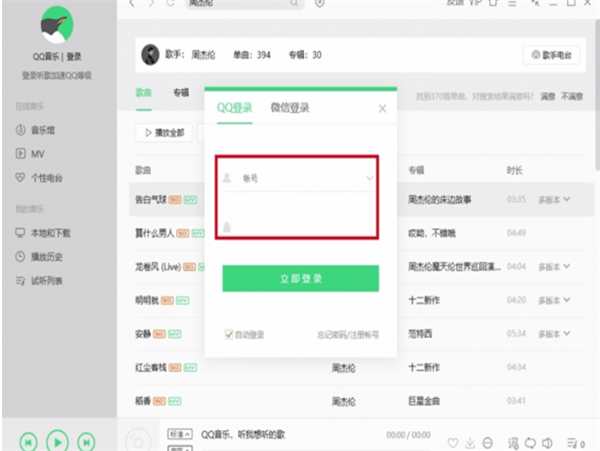
Task: Open 本地和下载 local and downloads
Action: [42, 233]
